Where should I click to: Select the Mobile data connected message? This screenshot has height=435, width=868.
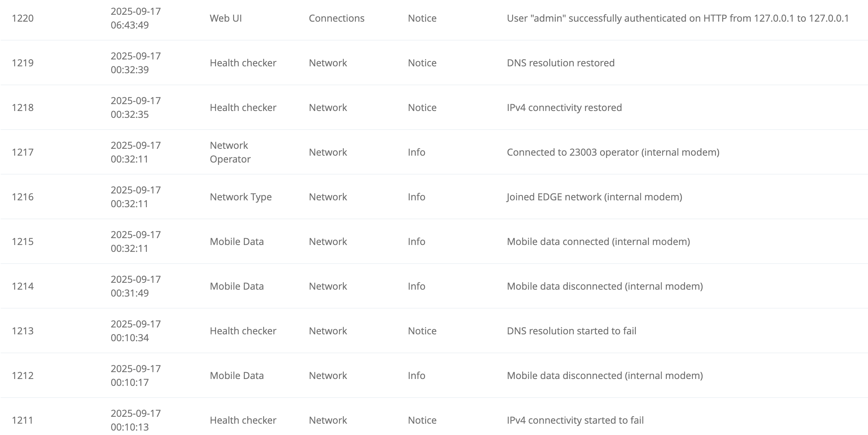tap(598, 242)
